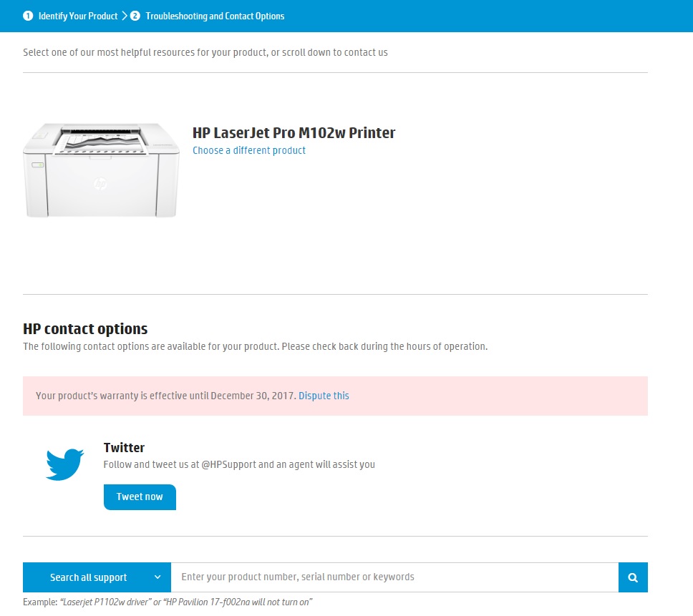The height and width of the screenshot is (616, 693).
Task: Click the LaserJet printer product image
Action: 101,170
